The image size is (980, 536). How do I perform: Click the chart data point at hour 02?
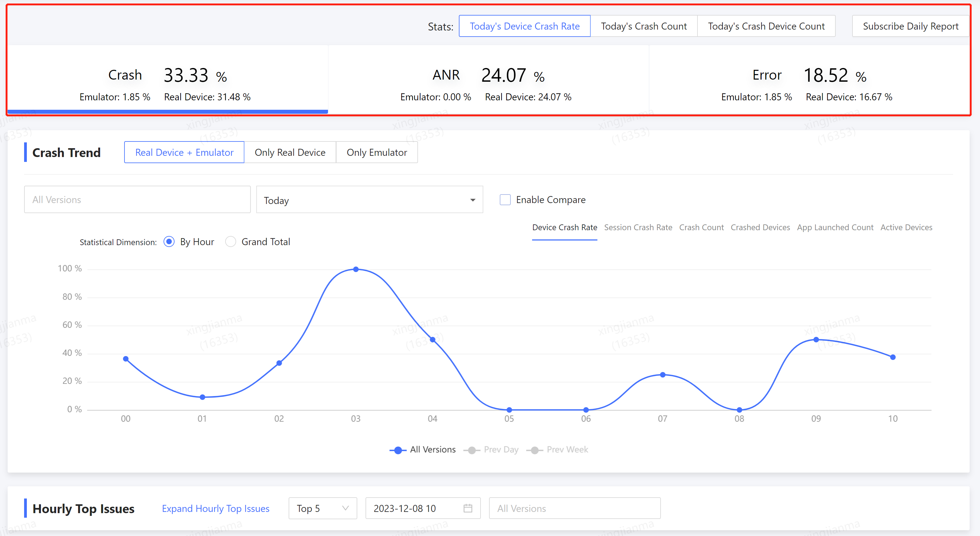click(x=279, y=363)
